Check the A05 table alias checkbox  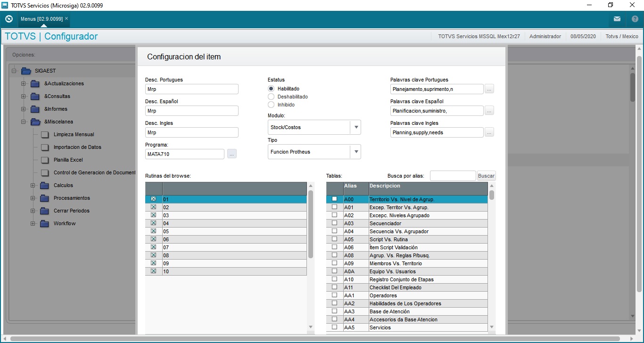point(335,239)
